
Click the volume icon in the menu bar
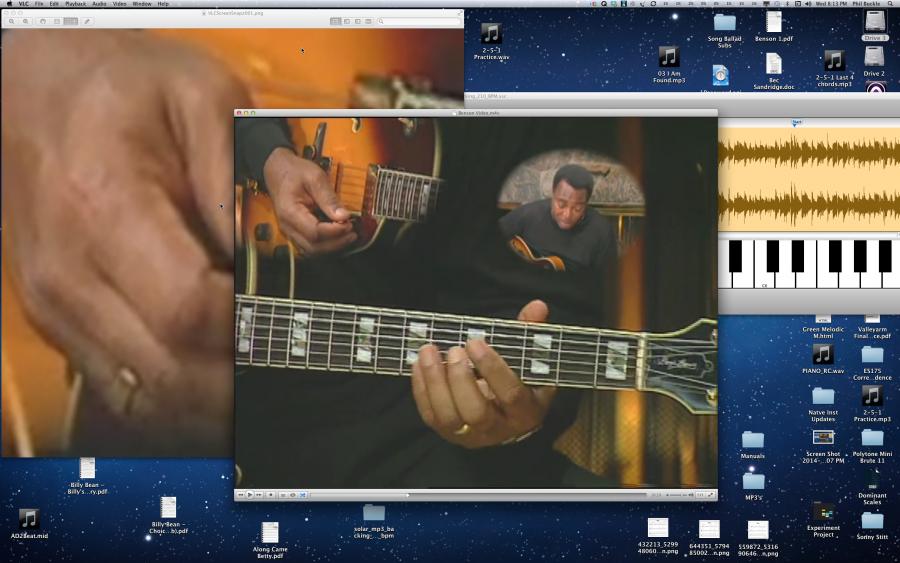[808, 3]
